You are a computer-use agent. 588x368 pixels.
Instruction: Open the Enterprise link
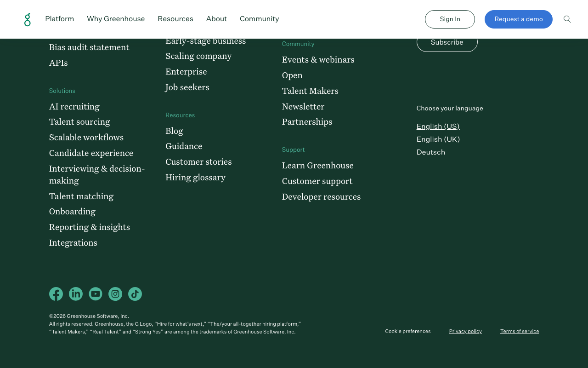tap(186, 72)
